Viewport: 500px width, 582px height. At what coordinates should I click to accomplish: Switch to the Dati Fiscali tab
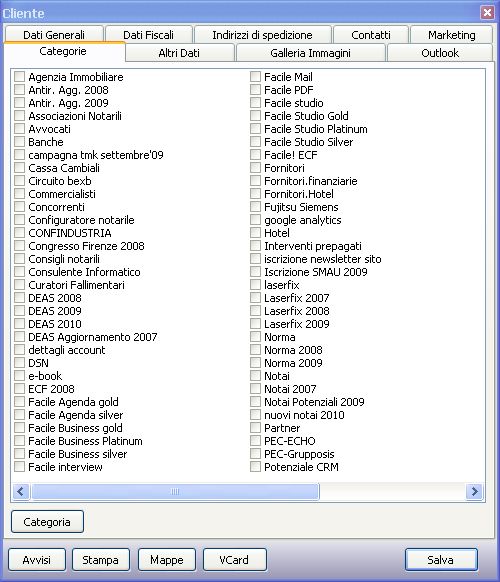click(148, 35)
